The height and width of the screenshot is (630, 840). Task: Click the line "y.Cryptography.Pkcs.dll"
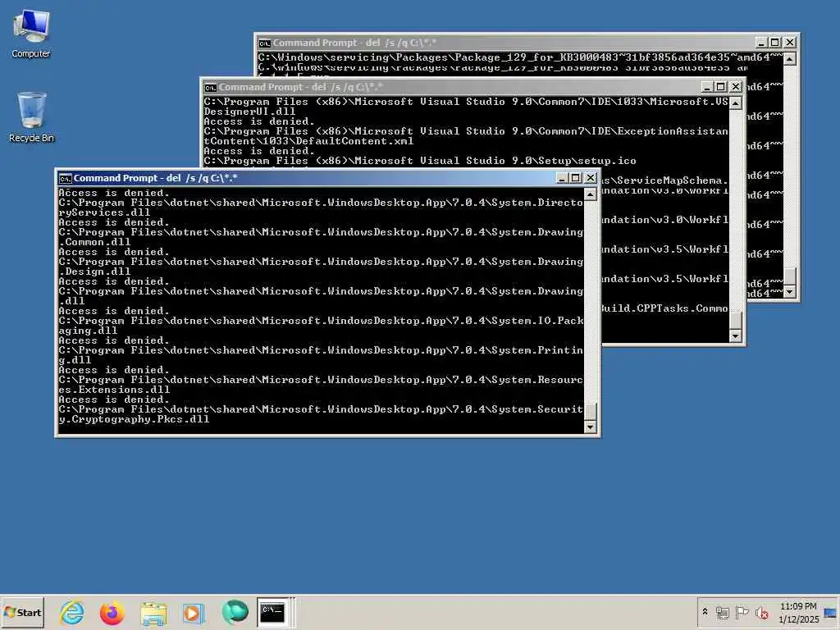point(134,419)
